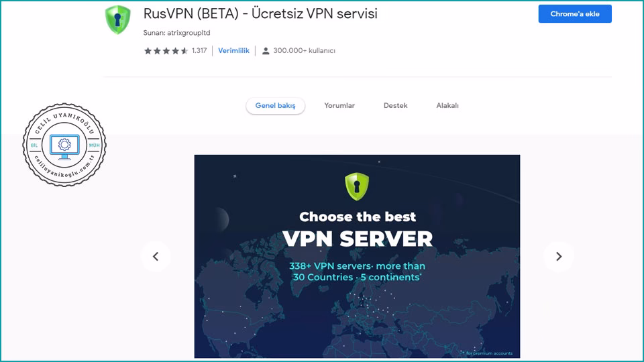
Task: Switch to the Yorumlar tab
Action: [339, 105]
